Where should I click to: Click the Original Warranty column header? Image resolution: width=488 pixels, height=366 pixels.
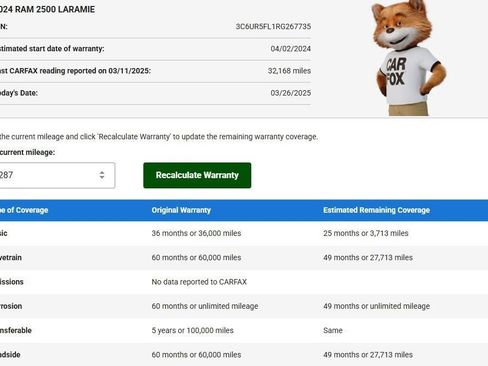(x=181, y=210)
